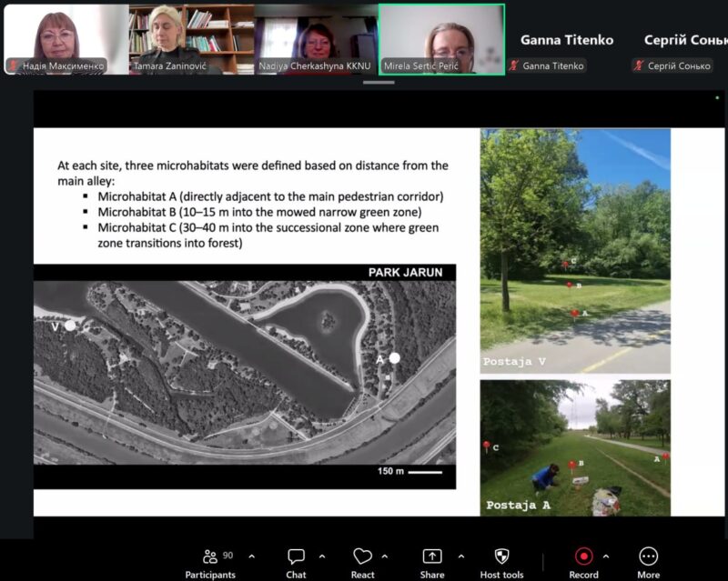
Task: Click the Ganna Titenko participant name tile
Action: click(x=566, y=40)
